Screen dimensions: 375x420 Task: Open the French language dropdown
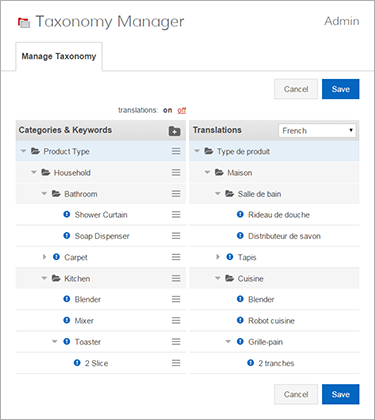(x=317, y=130)
